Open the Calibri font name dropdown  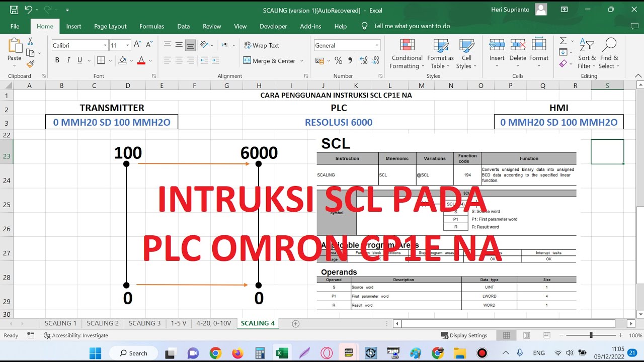click(x=105, y=45)
